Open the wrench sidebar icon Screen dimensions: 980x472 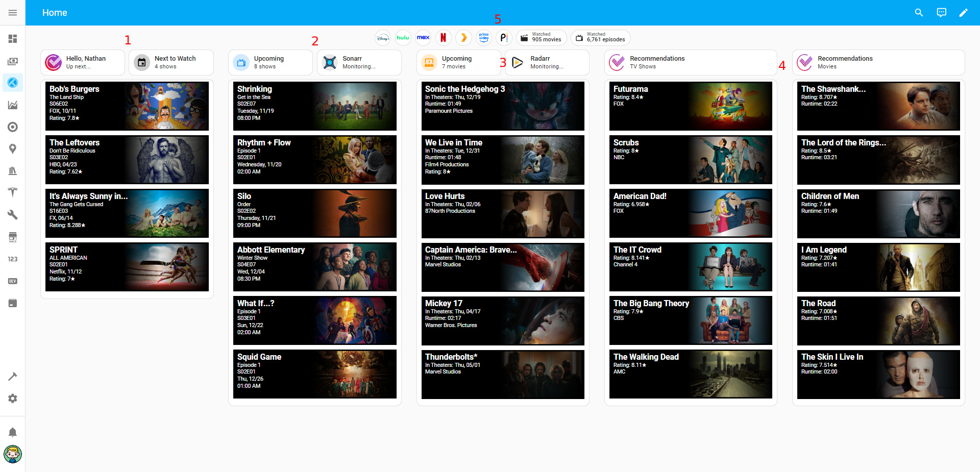pos(13,215)
